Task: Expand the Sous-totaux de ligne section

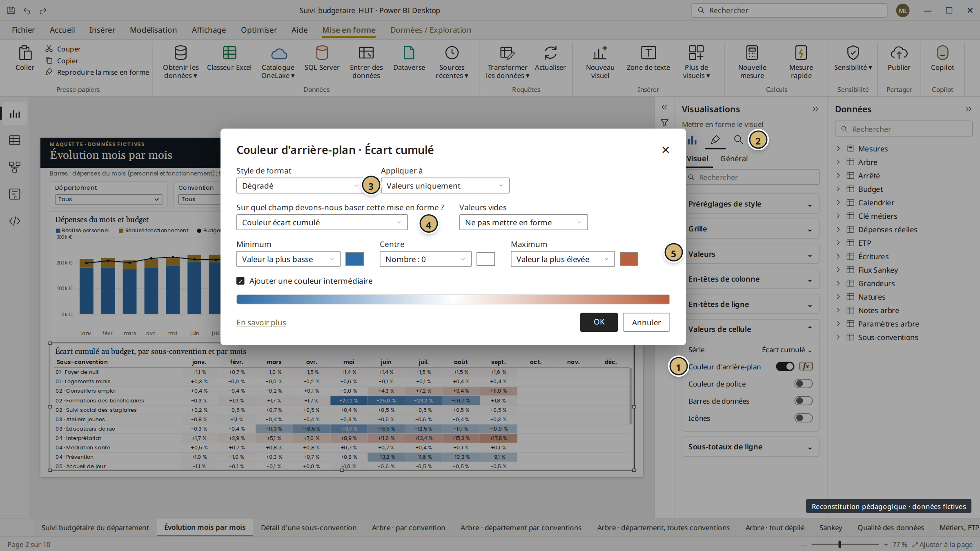Action: click(751, 447)
